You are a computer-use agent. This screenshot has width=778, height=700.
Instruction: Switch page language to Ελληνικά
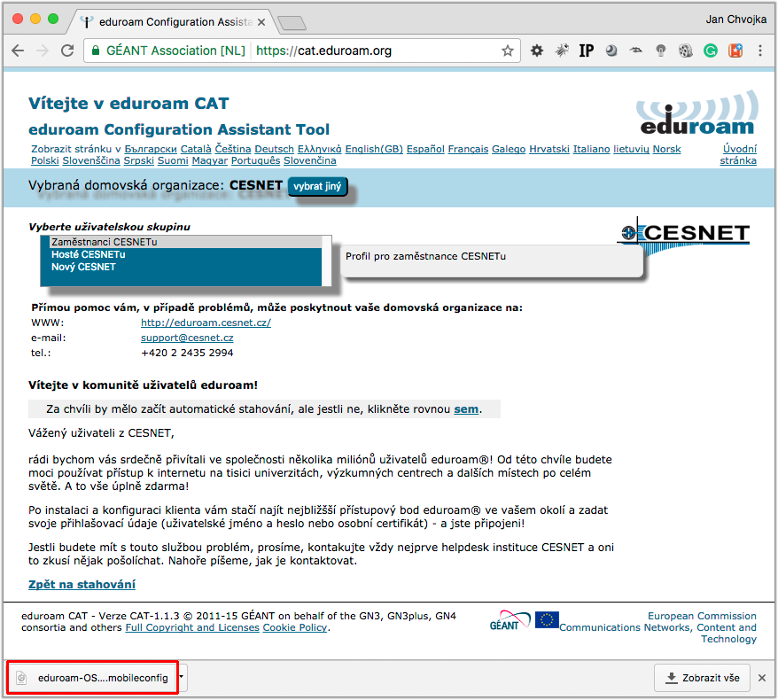click(320, 150)
